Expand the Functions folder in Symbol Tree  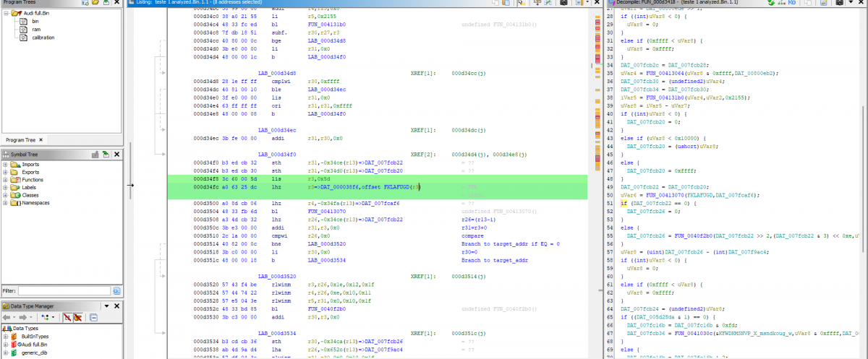(x=6, y=180)
